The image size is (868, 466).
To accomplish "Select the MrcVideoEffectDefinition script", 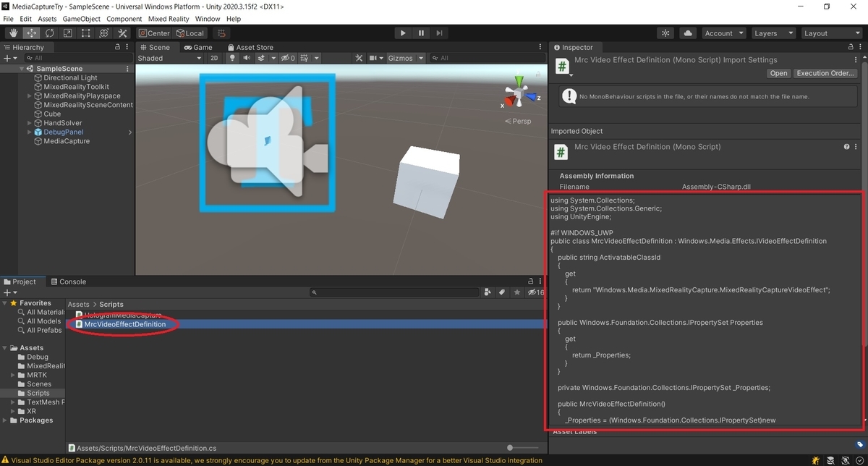I will tap(124, 324).
